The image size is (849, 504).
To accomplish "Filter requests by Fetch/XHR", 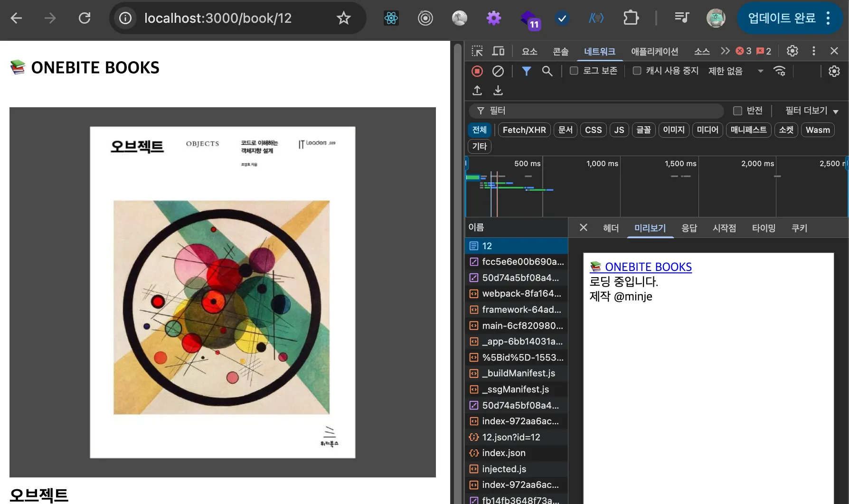I will [524, 130].
